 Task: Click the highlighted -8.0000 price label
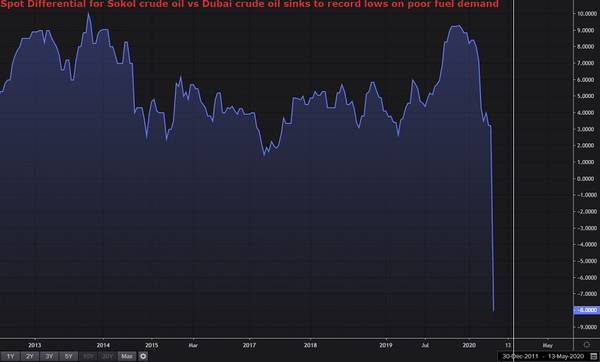tap(587, 310)
